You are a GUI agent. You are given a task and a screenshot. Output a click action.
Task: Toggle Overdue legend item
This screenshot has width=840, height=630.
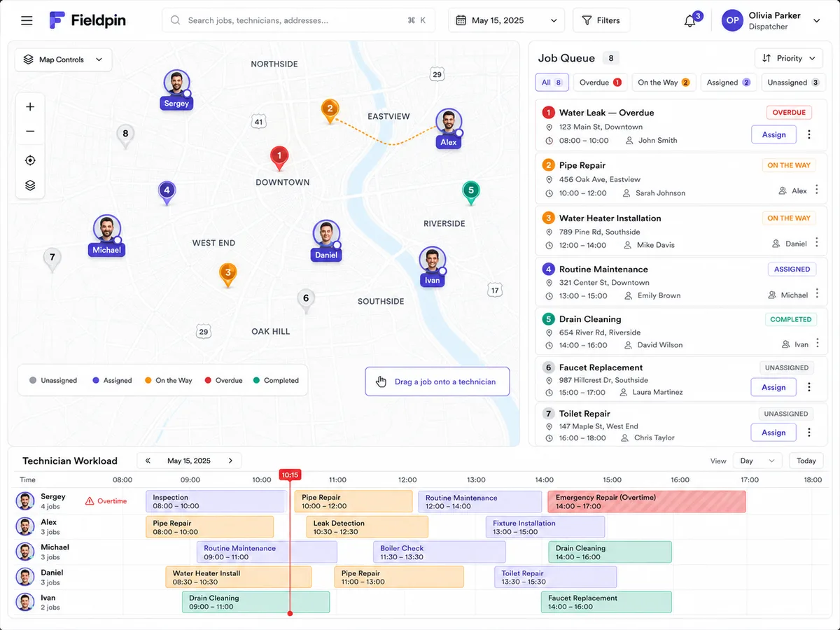[223, 381]
